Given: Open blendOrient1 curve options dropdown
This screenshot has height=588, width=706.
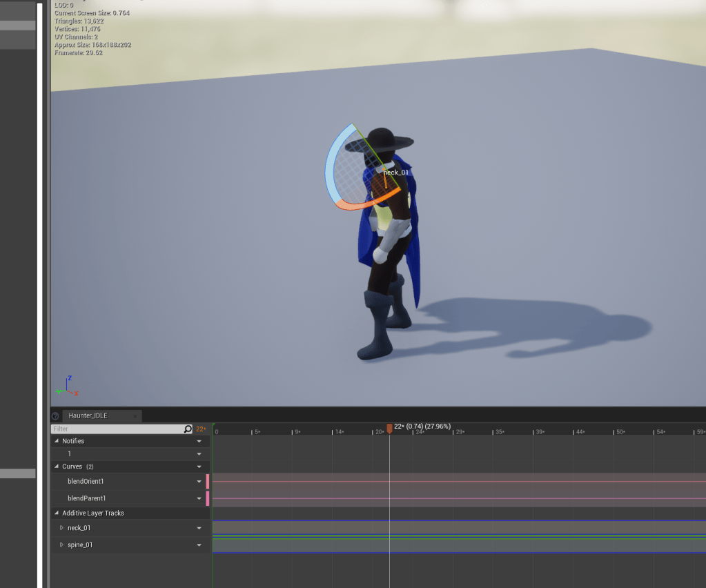Looking at the screenshot, I should coord(199,481).
